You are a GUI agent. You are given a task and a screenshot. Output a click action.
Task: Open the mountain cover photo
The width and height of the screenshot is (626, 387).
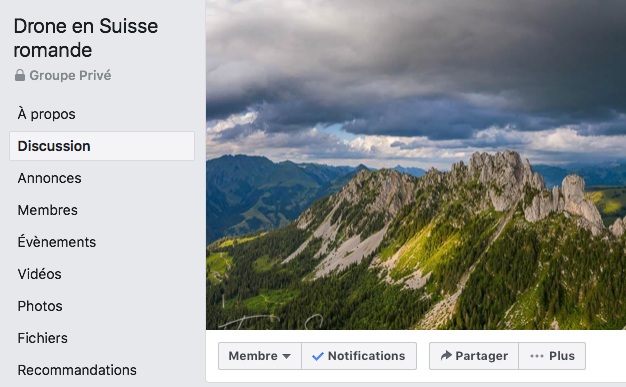(416, 165)
